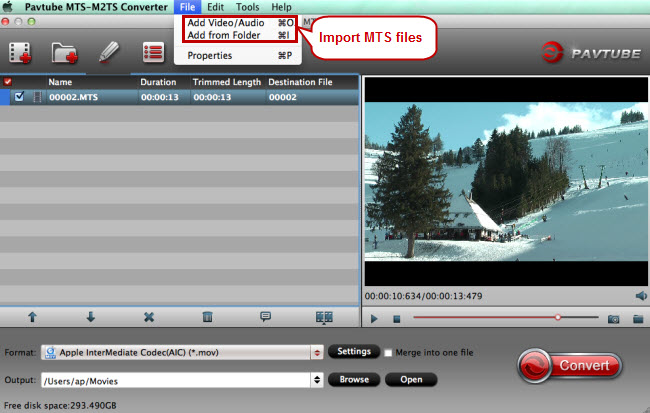
Task: Mute the preview volume speaker icon
Action: click(x=641, y=296)
